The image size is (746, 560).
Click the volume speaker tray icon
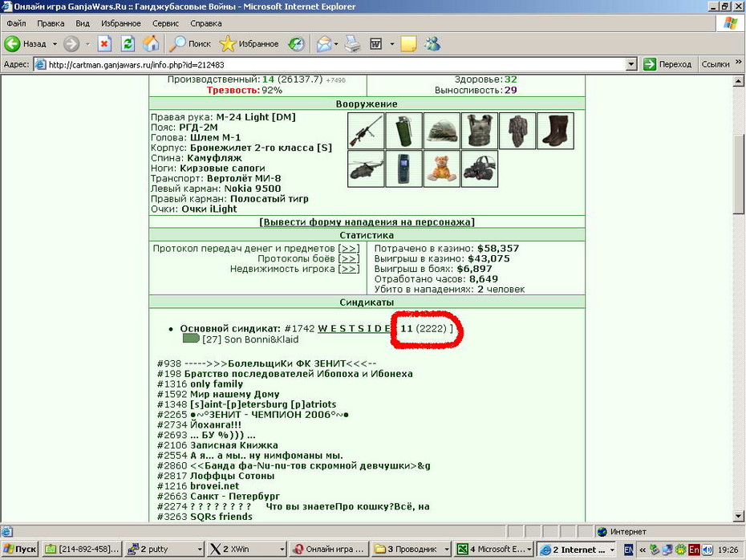tap(707, 550)
